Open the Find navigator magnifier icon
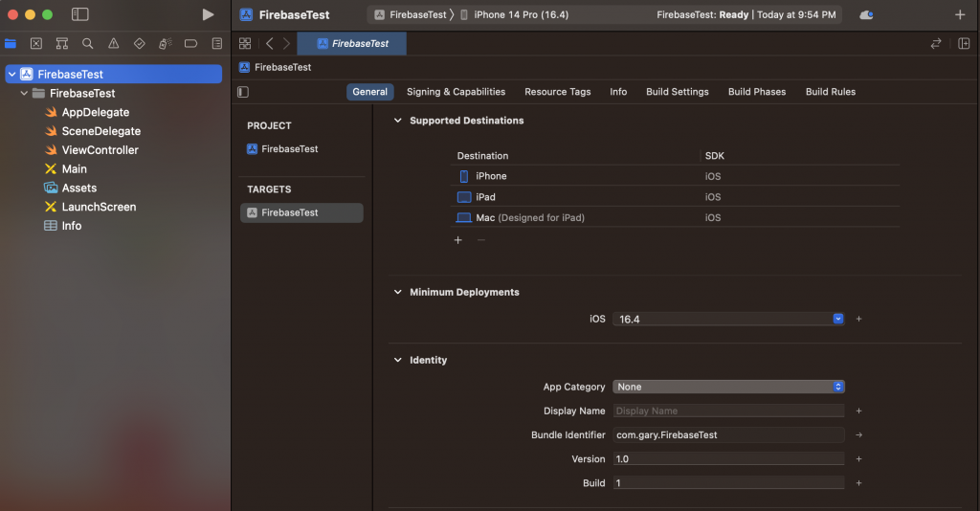Image resolution: width=980 pixels, height=511 pixels. click(87, 43)
